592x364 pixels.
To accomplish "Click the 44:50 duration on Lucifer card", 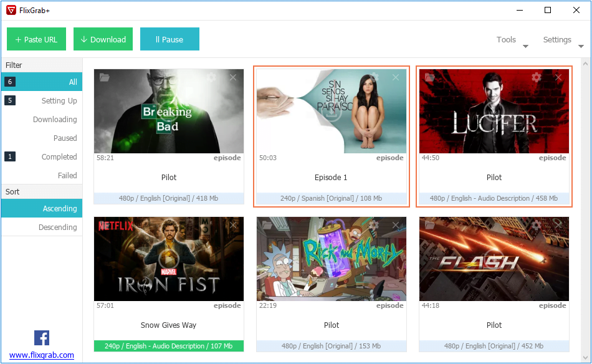I will click(x=431, y=158).
